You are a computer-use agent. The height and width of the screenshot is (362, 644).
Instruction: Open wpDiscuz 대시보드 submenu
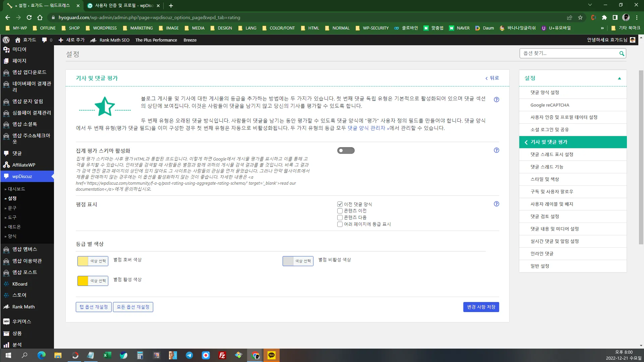point(16,189)
